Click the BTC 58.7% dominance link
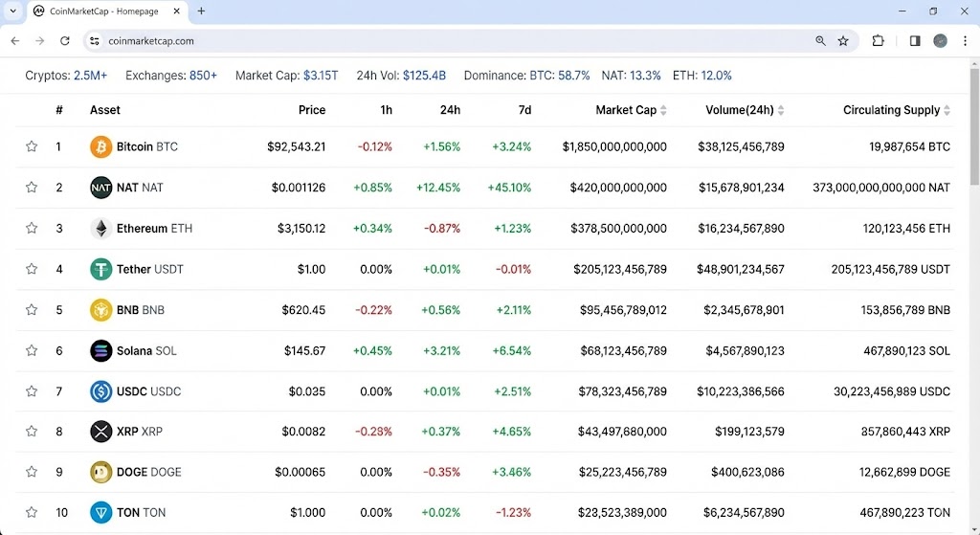 coord(559,76)
